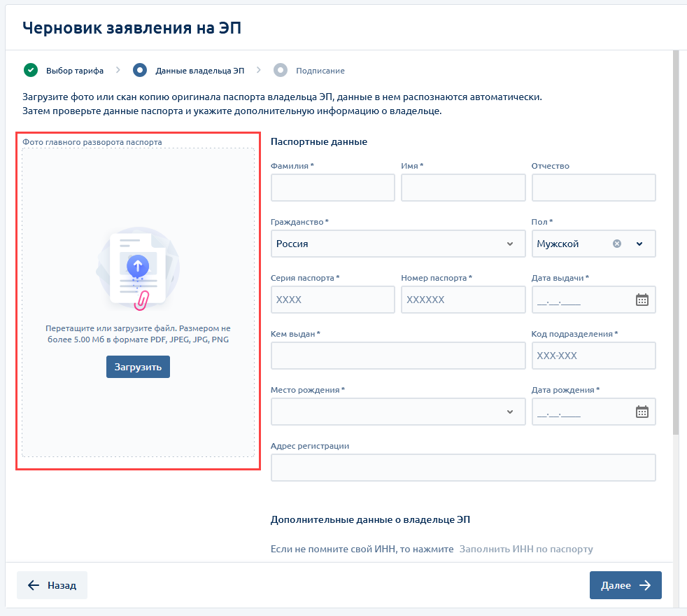Focus the Фамилия input field
Viewport: 687px width, 616px height.
pyautogui.click(x=332, y=188)
